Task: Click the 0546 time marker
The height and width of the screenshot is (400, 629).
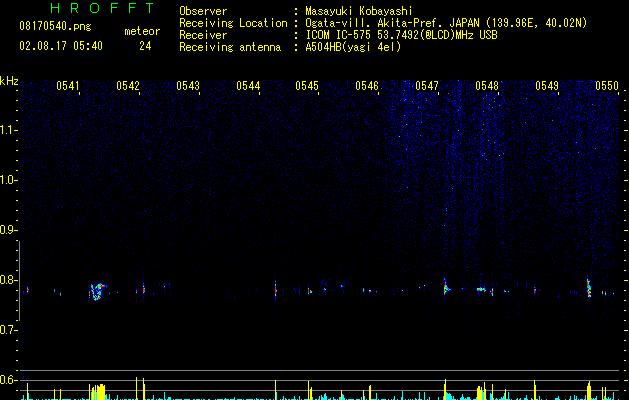Action: tap(367, 86)
